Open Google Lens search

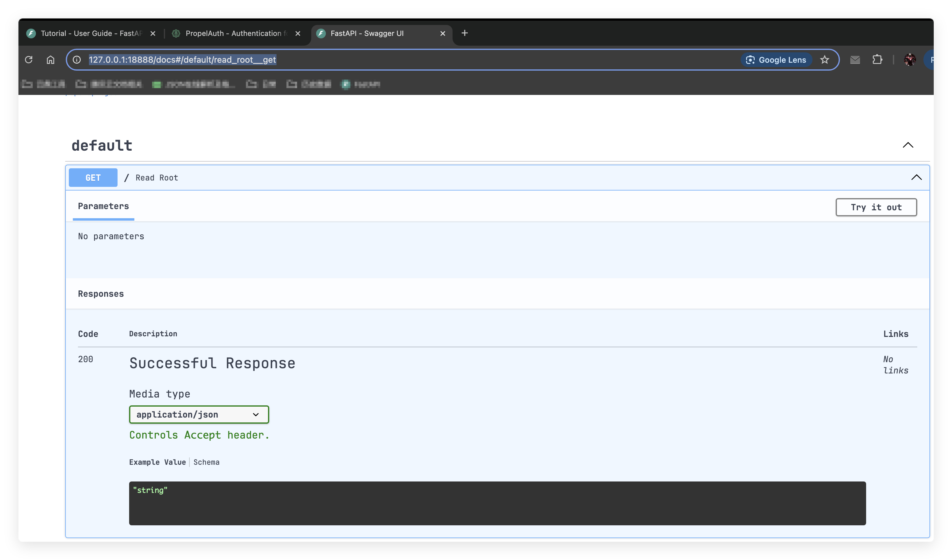(777, 60)
